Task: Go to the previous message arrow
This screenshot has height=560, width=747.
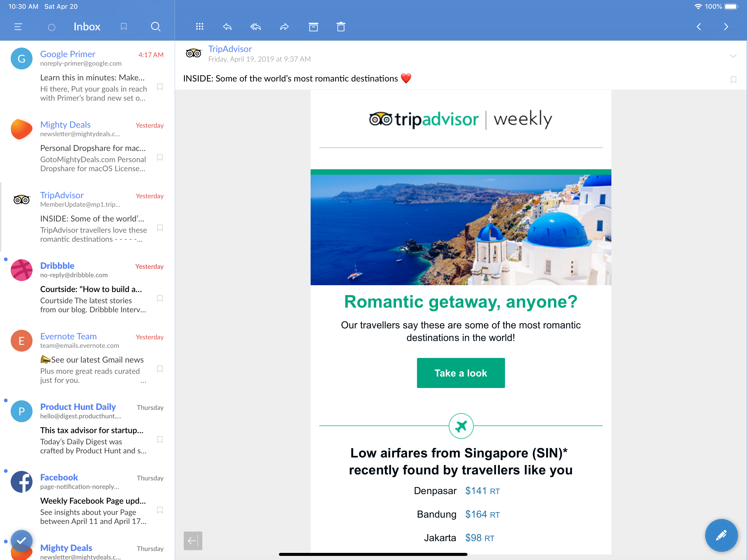Action: (x=699, y=27)
